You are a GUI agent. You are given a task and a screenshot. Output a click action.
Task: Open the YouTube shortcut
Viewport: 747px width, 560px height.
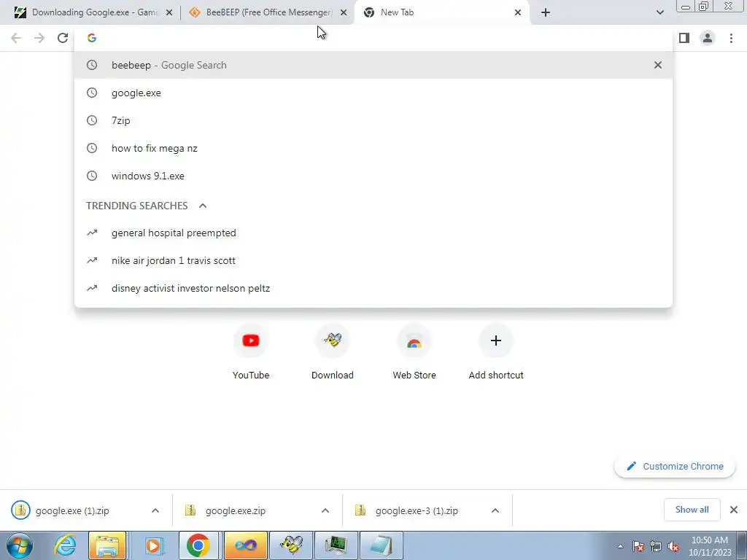click(251, 352)
